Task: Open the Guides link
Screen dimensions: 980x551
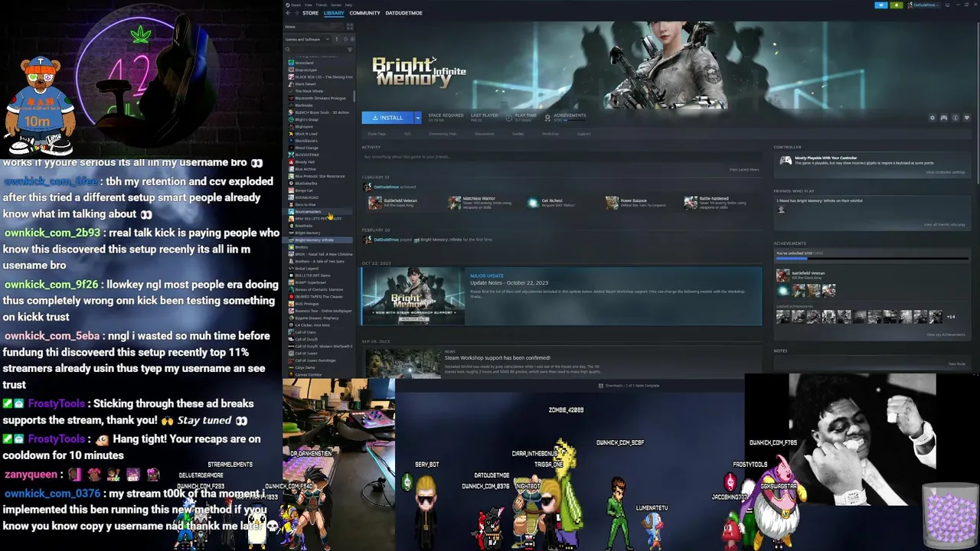Action: pos(518,134)
